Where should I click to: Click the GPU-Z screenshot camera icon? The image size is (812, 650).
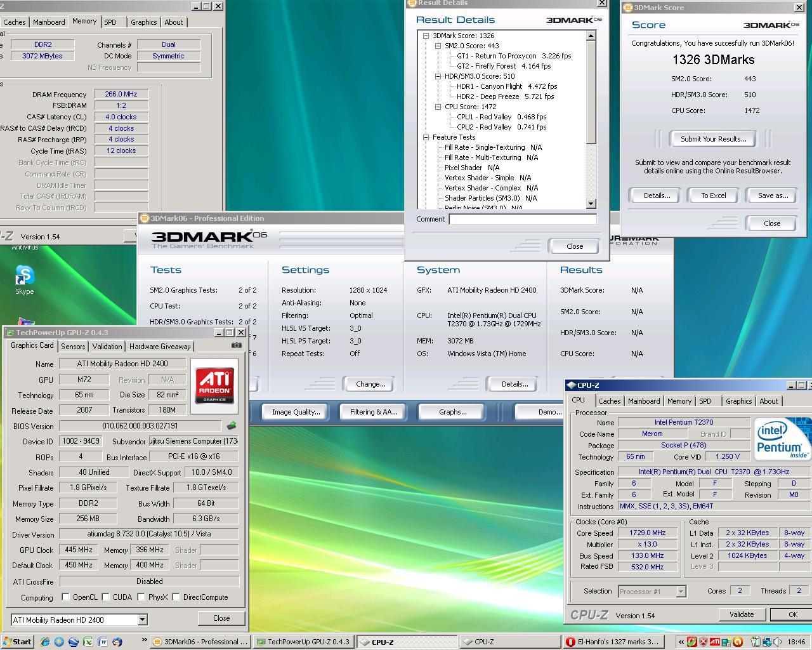click(x=237, y=345)
